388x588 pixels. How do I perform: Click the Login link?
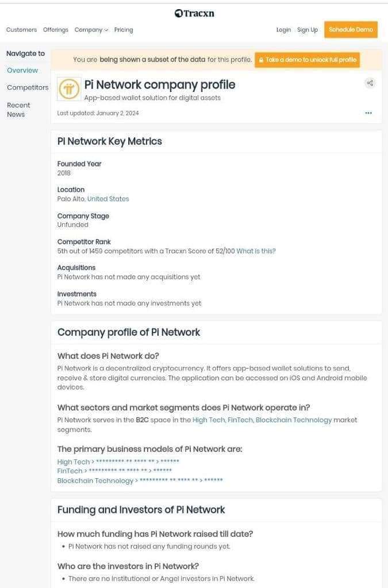pyautogui.click(x=283, y=30)
